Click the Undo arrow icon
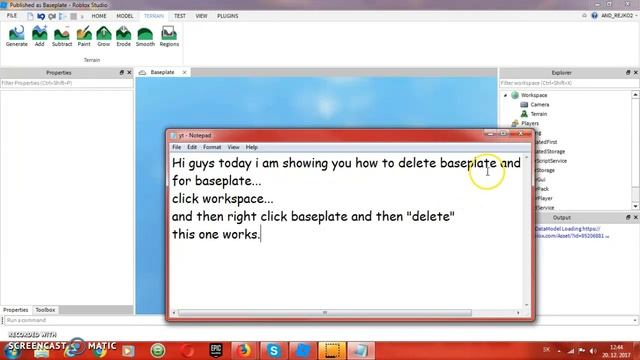 [41, 16]
